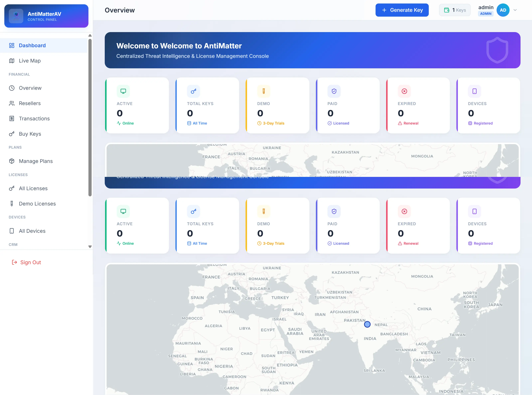This screenshot has height=395, width=532.
Task: Open the Live Map section via its map icon
Action: click(12, 61)
